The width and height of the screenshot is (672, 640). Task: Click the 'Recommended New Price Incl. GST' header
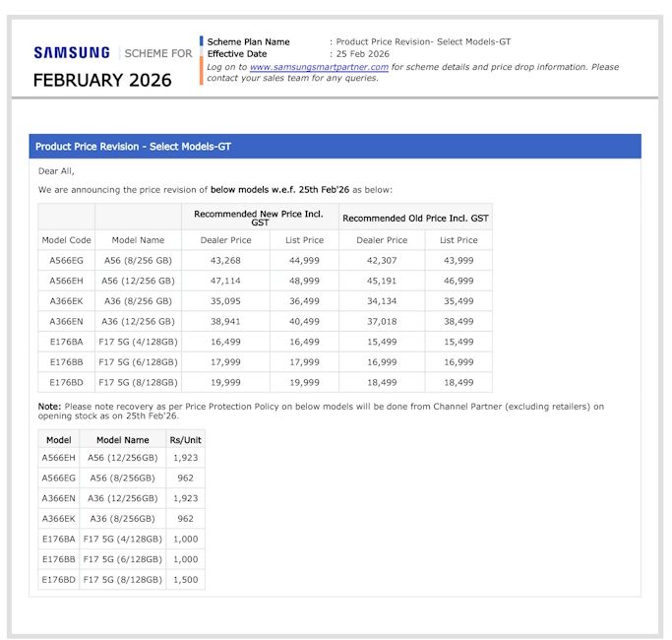[259, 218]
